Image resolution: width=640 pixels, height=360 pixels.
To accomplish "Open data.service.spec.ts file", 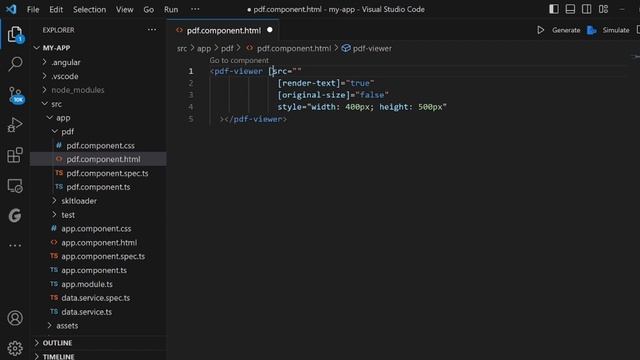I will click(x=96, y=298).
